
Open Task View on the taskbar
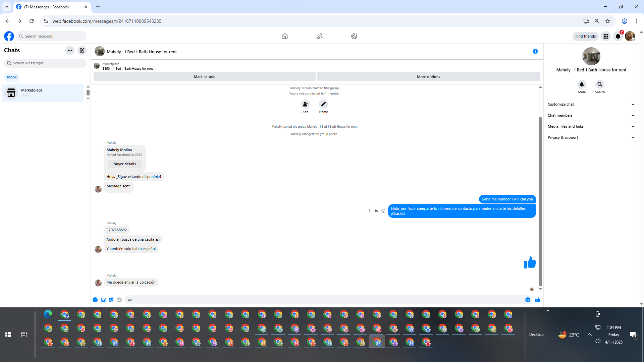pyautogui.click(x=24, y=335)
